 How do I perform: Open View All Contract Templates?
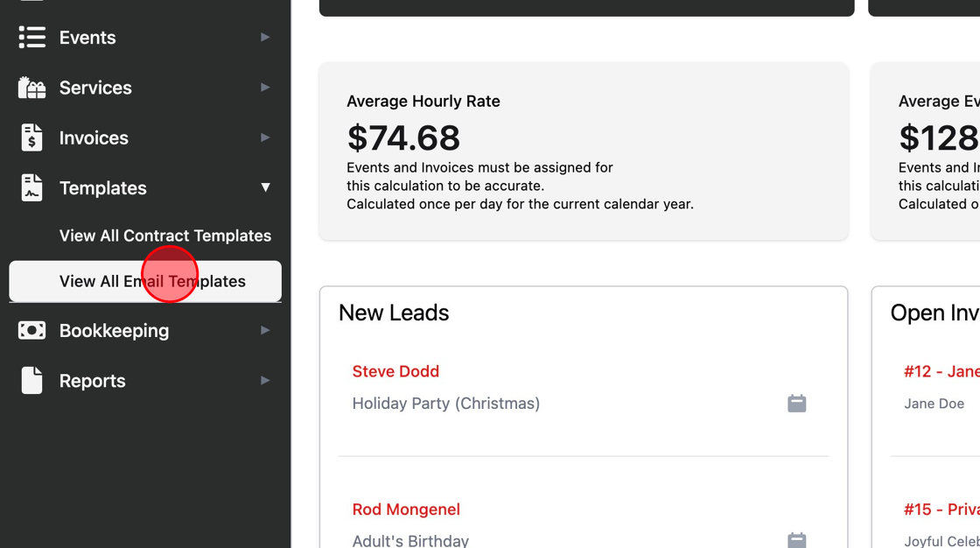165,235
